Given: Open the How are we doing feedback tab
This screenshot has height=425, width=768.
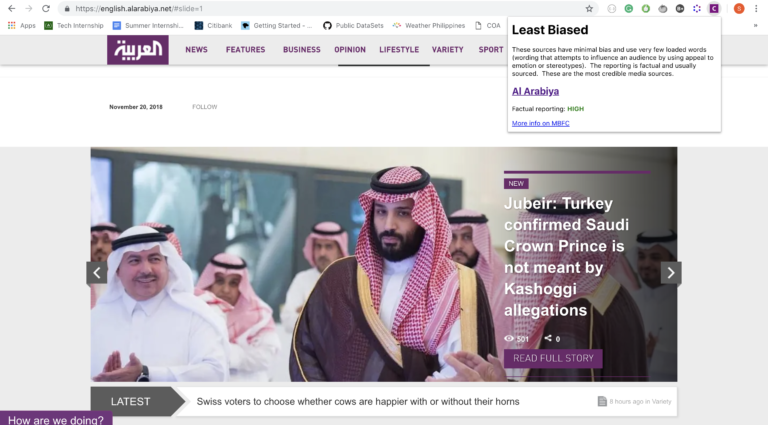Looking at the screenshot, I should (x=56, y=419).
